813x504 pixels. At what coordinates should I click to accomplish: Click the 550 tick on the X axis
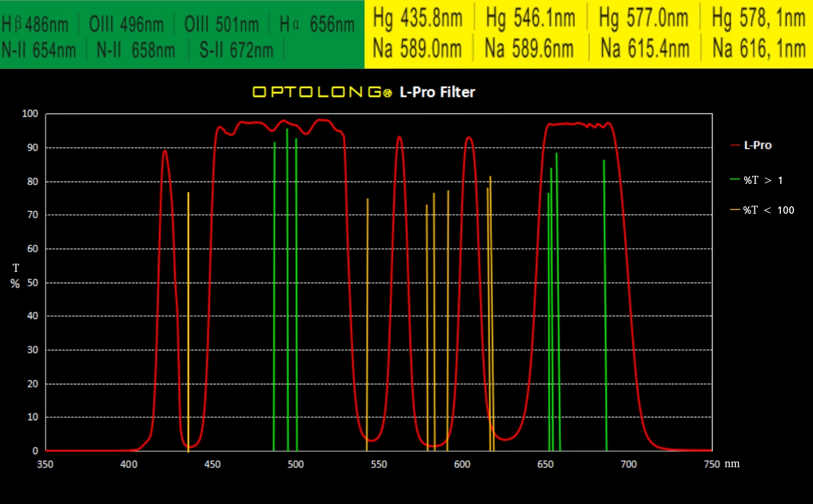379,464
